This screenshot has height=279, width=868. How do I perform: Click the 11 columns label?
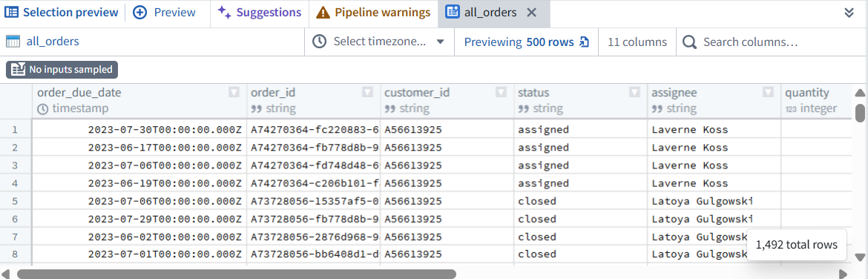pyautogui.click(x=637, y=42)
